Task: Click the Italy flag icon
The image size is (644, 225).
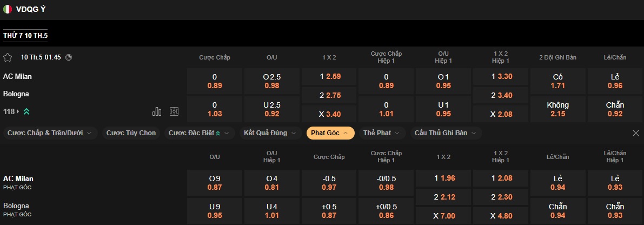Action: [x=8, y=9]
